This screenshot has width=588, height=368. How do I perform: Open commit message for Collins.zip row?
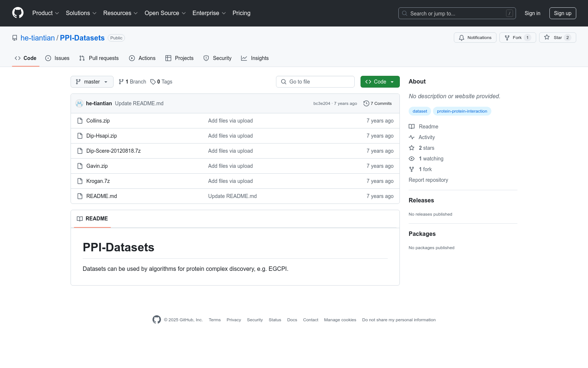point(230,121)
